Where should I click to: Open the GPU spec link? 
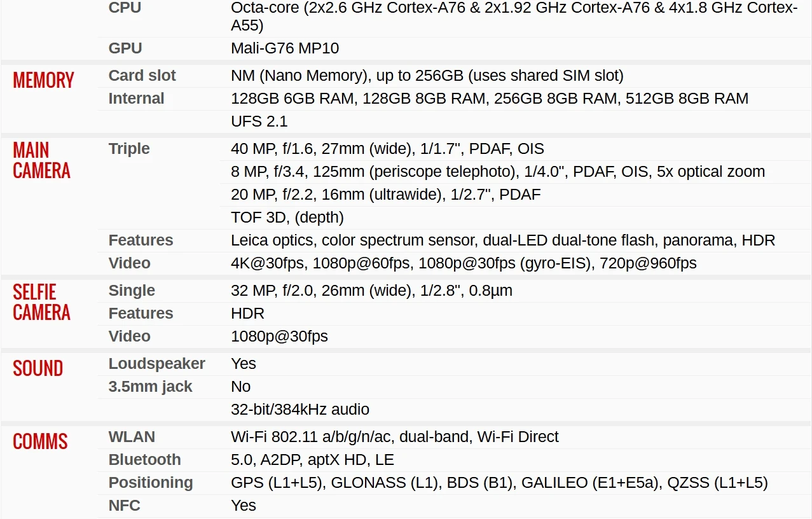tap(125, 48)
